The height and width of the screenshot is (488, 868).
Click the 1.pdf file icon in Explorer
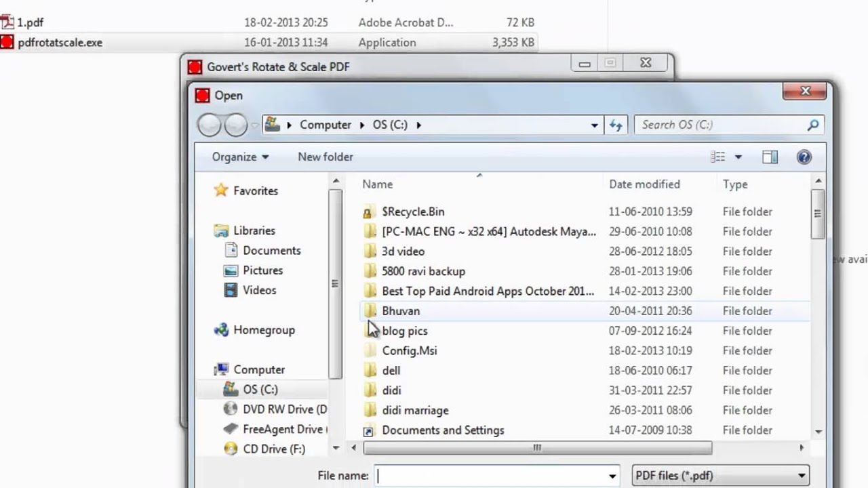coord(7,22)
